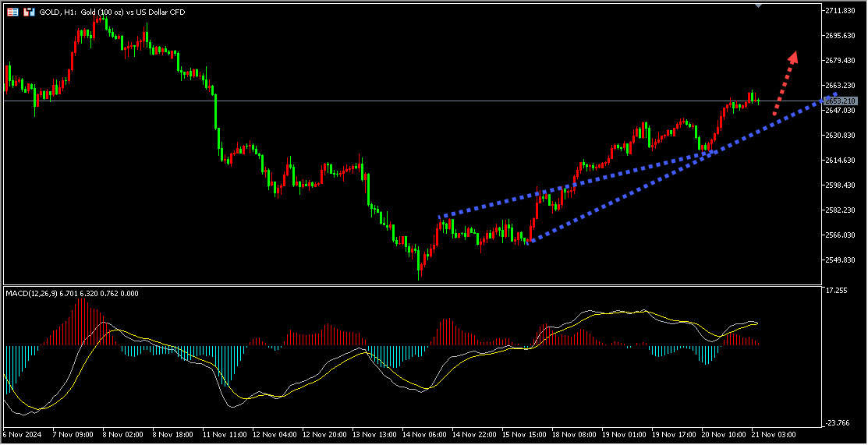868x445 pixels.
Task: Click the 2711.830 price scale label
Action: [844, 11]
